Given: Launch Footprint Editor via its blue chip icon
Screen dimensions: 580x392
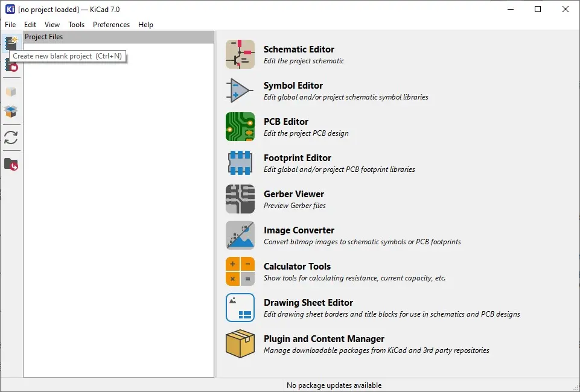Looking at the screenshot, I should point(240,163).
